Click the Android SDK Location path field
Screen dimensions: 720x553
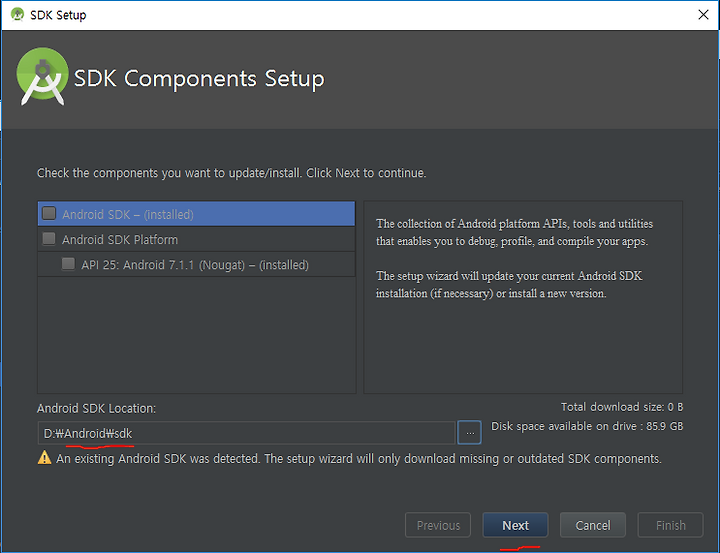[x=246, y=433]
